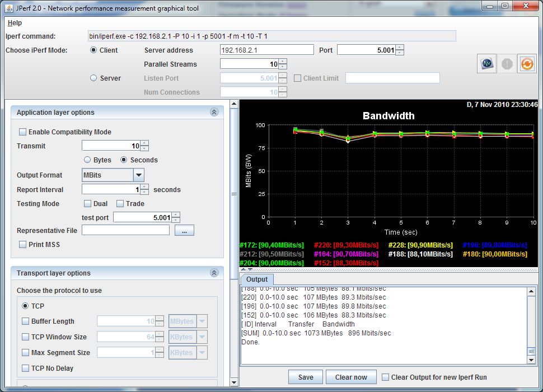
Task: Click the Server address input field
Action: pos(266,50)
